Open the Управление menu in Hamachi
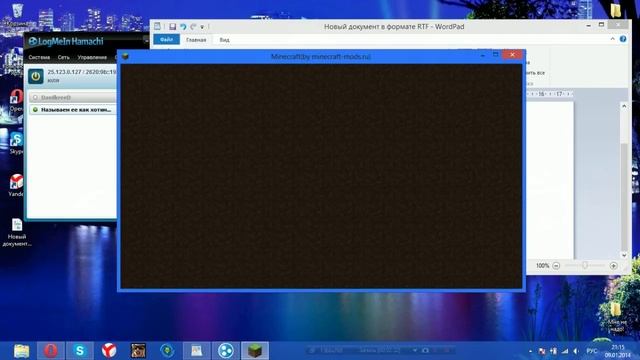 [x=92, y=58]
